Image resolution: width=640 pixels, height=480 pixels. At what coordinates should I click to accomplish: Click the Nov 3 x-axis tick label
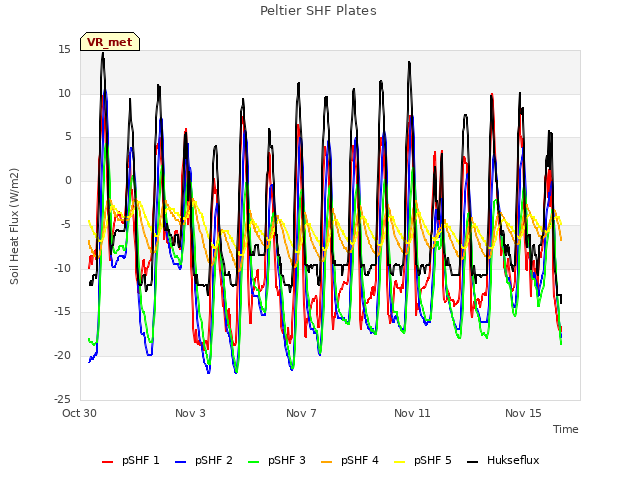190,413
